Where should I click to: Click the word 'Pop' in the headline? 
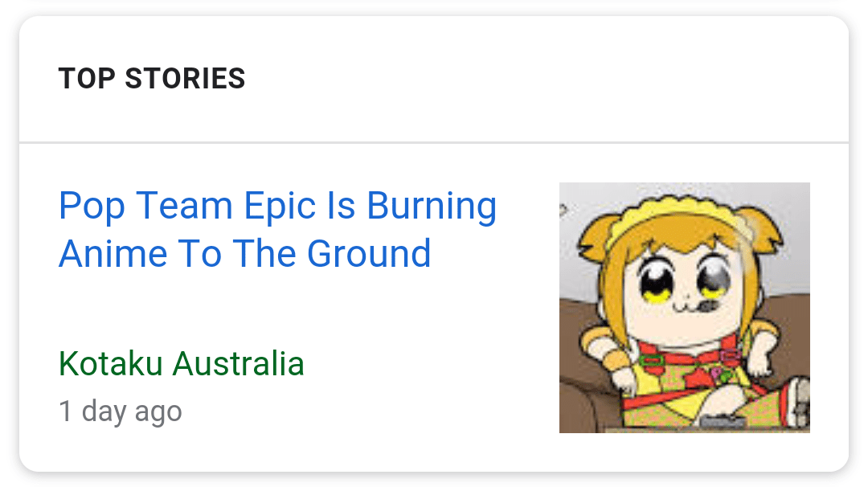coord(92,206)
